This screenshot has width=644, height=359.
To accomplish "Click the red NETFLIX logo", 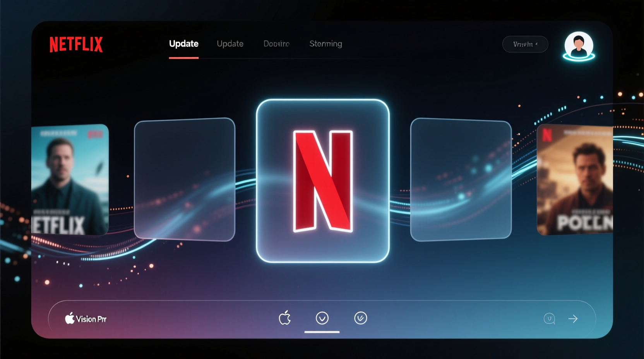I will tap(76, 44).
